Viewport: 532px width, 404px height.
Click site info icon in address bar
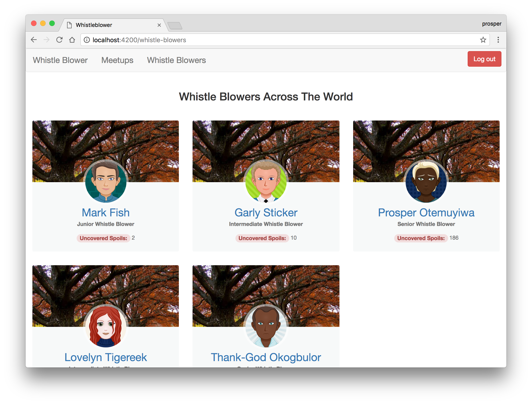tap(87, 40)
